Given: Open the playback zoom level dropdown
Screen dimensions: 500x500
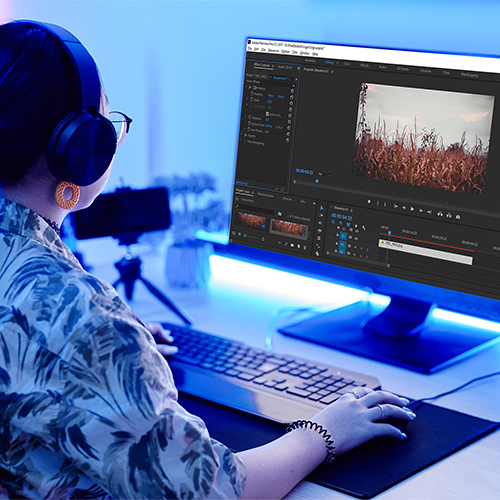Looking at the screenshot, I should pyautogui.click(x=324, y=174).
